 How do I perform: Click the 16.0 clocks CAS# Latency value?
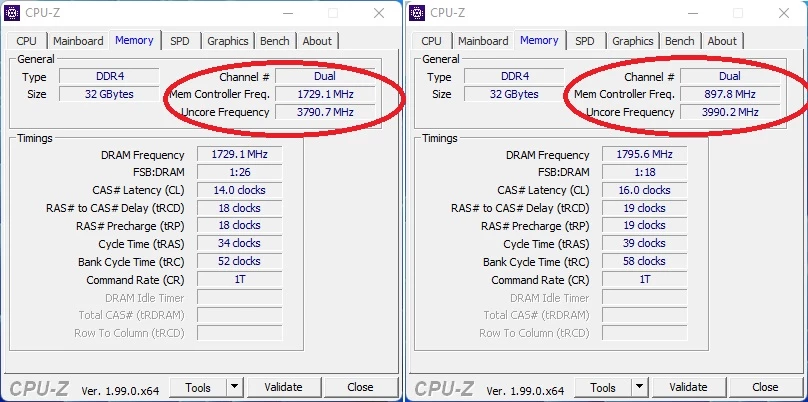pos(645,190)
